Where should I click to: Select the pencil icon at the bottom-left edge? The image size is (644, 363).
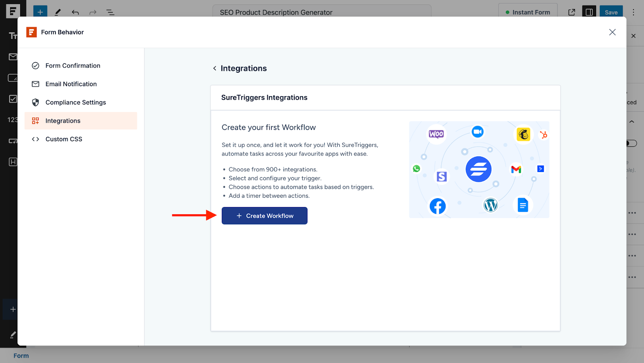(x=12, y=334)
